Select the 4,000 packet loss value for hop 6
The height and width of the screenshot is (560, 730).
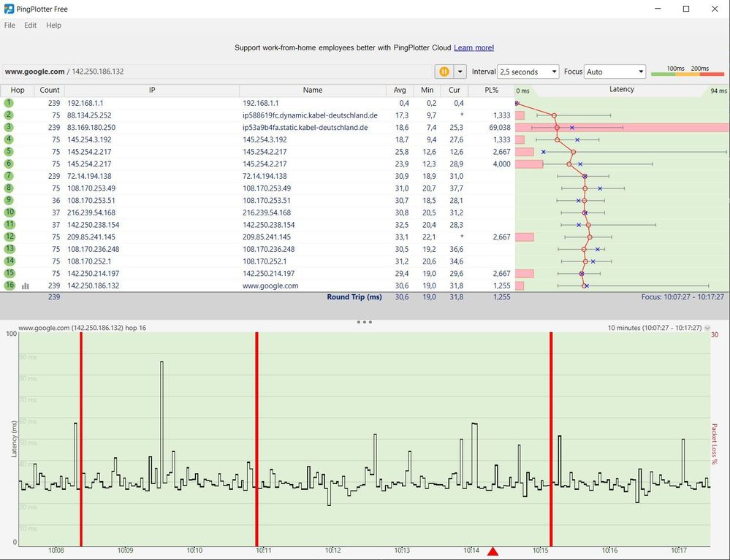501,164
